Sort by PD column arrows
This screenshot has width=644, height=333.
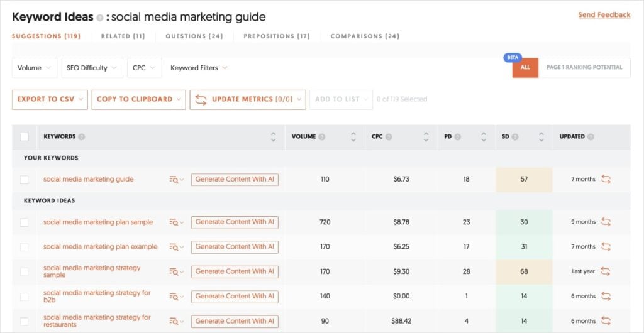pyautogui.click(x=484, y=137)
